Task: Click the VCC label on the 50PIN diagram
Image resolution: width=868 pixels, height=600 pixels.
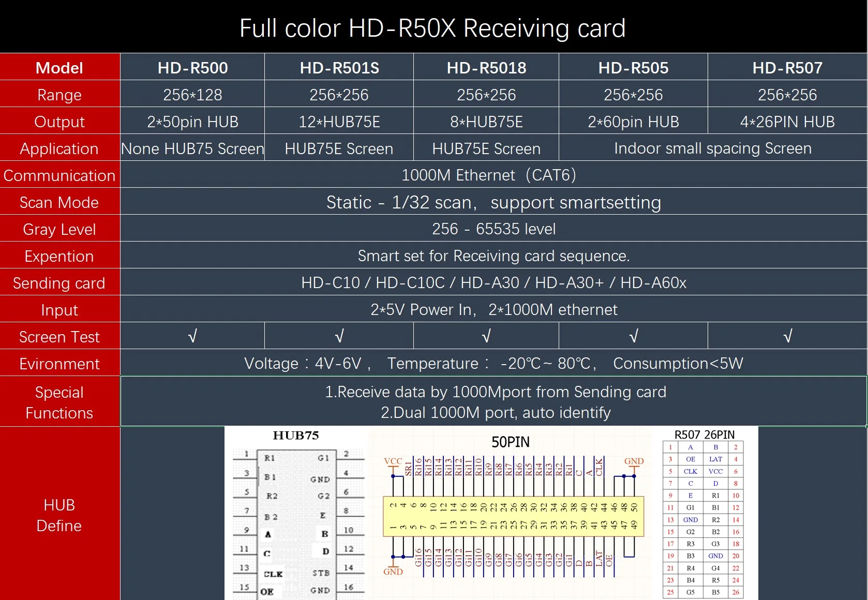Action: pos(394,461)
